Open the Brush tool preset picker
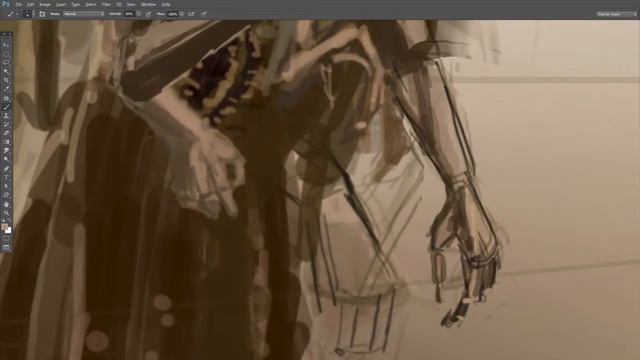640x360 pixels. 12,14
